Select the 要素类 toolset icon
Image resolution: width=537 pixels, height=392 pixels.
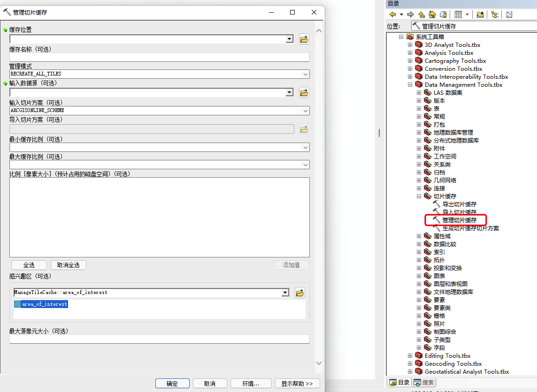pos(428,308)
